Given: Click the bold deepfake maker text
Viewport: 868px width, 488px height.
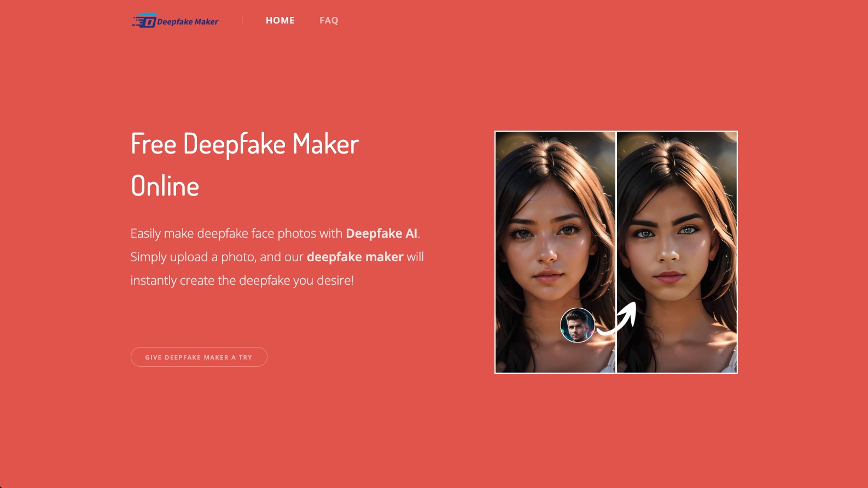Looking at the screenshot, I should click(x=355, y=257).
